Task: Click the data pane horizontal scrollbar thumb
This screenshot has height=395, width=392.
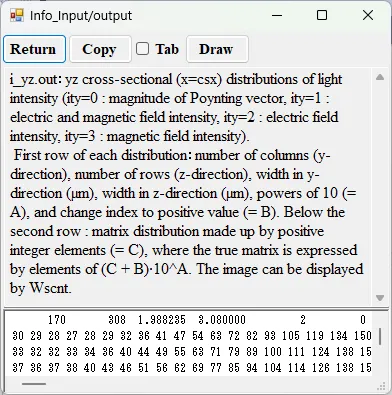Action: tap(34, 383)
